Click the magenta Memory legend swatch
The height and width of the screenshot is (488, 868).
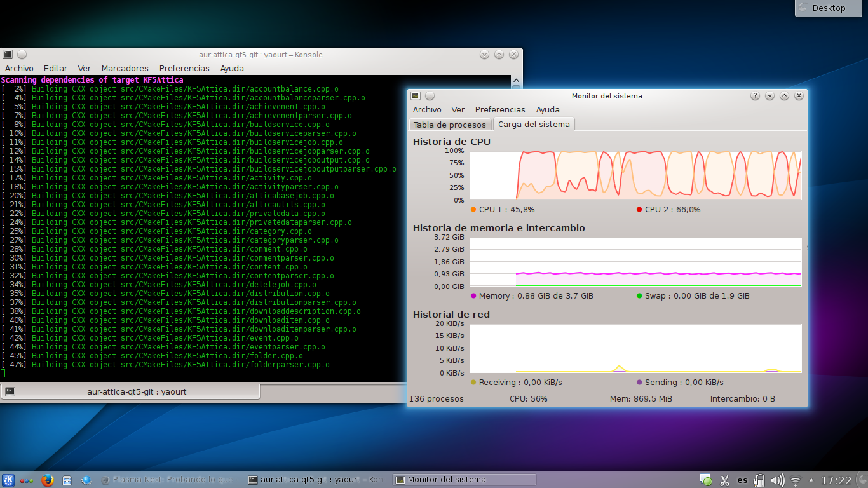[473, 296]
